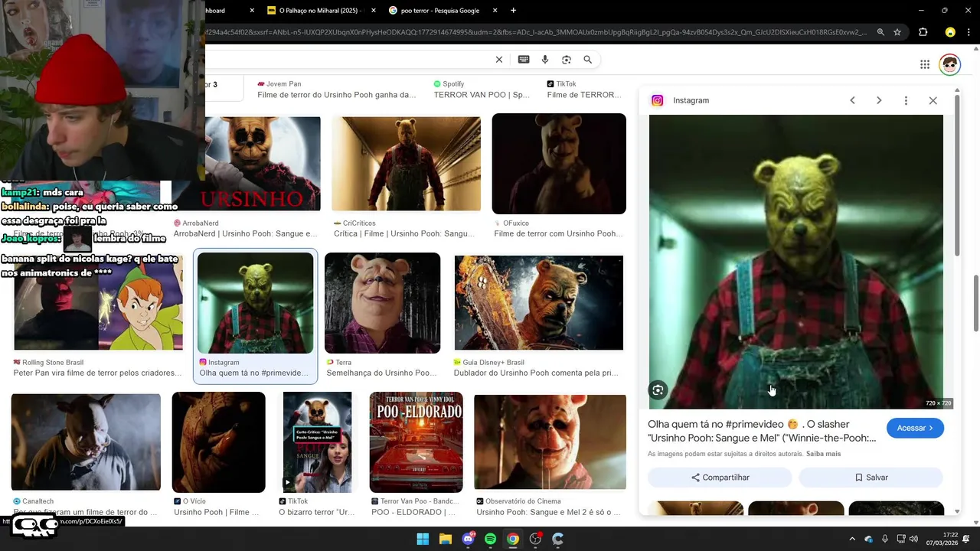Open Observatório do Cinema thumbnail
Screen dimensions: 980x551
550,442
